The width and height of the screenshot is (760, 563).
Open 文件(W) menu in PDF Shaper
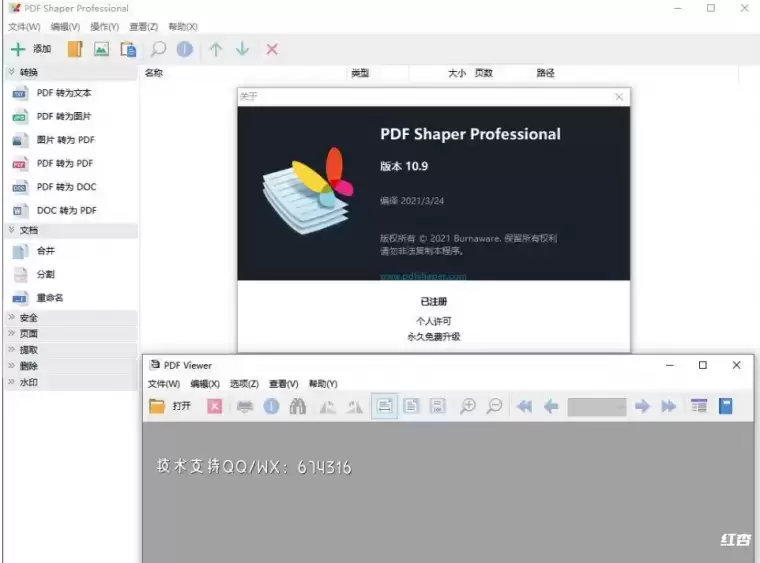tap(24, 27)
